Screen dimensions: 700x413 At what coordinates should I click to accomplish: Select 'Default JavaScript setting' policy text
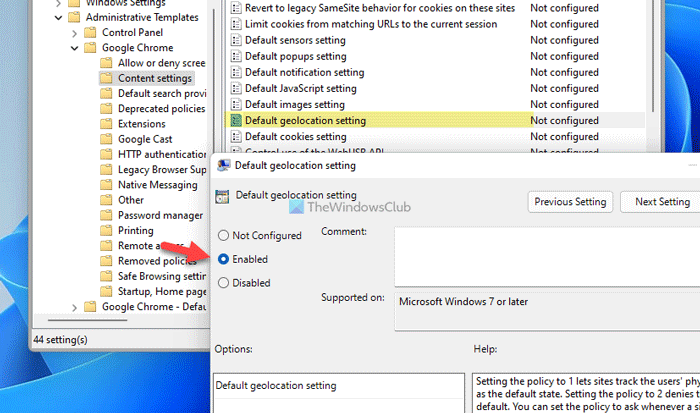pyautogui.click(x=300, y=88)
